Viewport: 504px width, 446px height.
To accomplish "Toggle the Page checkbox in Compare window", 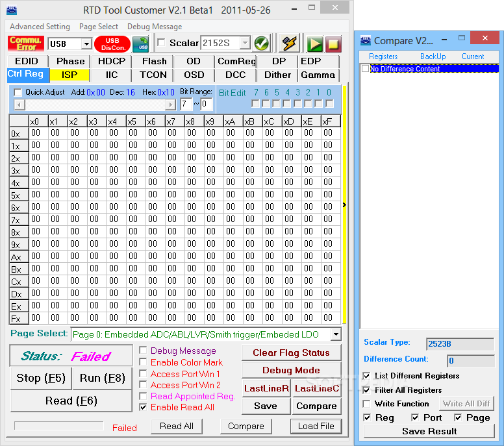I will tap(458, 417).
